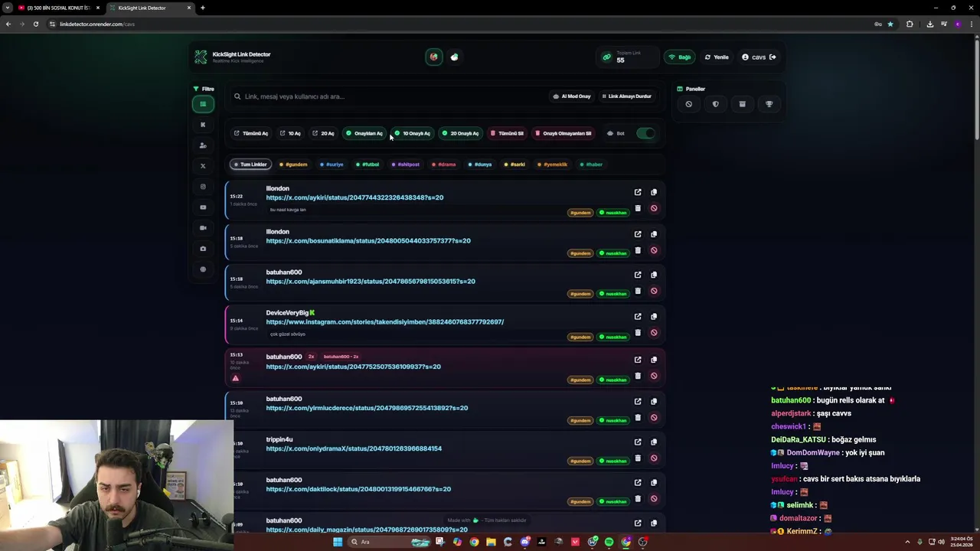
Task: Filter by globe web icon
Action: [x=203, y=269]
